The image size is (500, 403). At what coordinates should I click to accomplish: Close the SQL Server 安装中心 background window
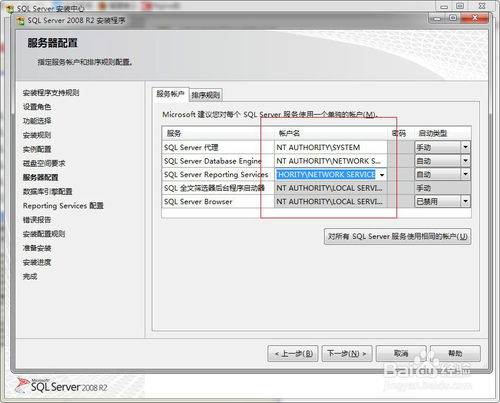[482, 6]
